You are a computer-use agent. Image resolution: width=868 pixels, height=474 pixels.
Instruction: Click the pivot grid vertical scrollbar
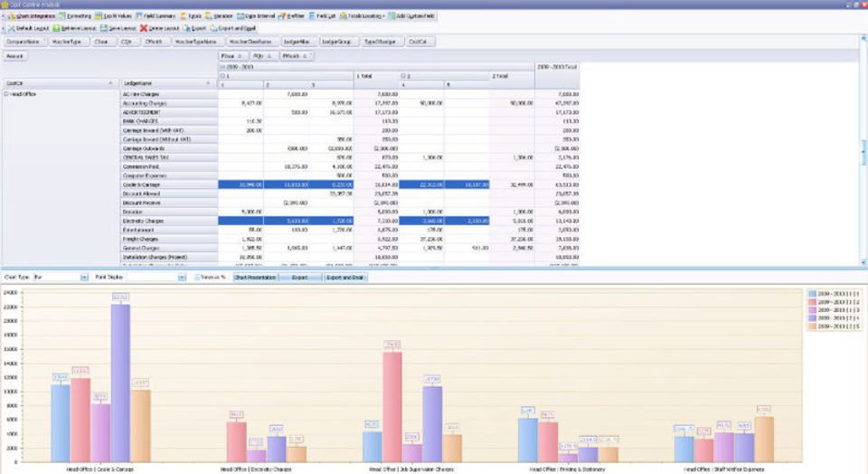[863, 151]
